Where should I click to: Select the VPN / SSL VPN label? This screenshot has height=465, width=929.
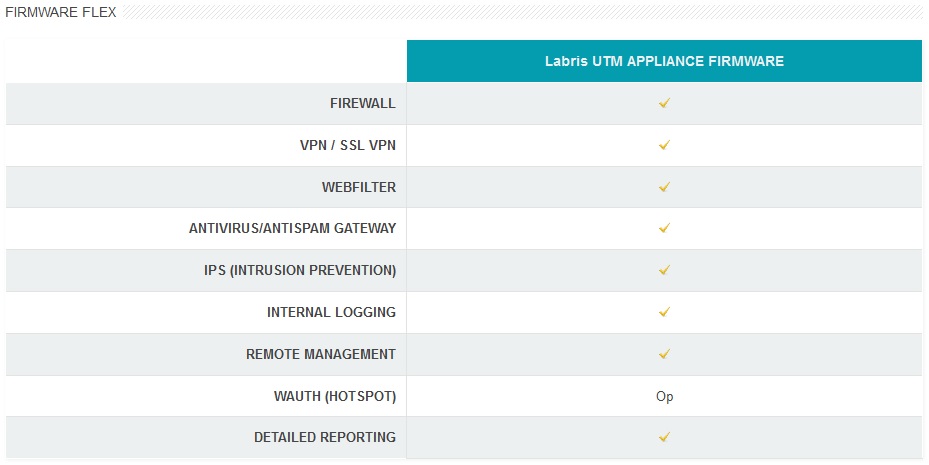pos(348,145)
